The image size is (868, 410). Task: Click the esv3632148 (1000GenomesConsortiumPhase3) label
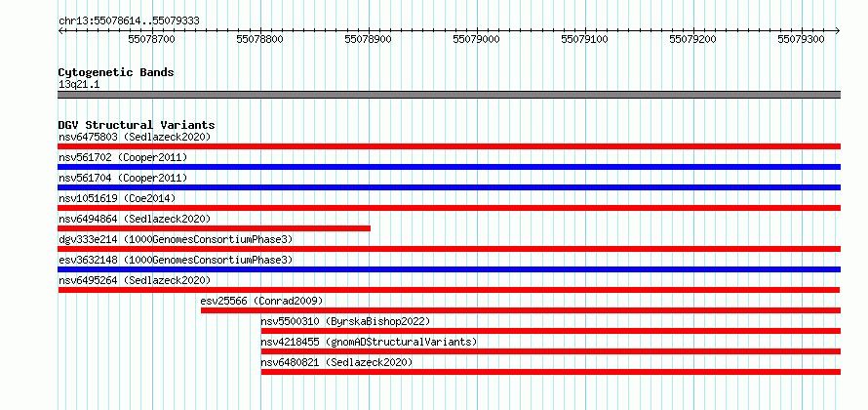176,260
